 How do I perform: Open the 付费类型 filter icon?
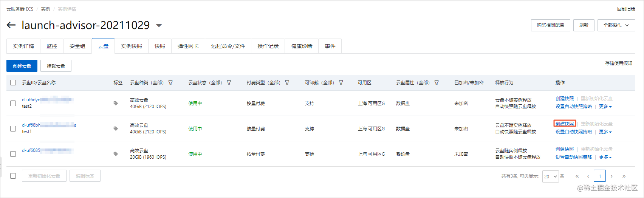coord(287,82)
